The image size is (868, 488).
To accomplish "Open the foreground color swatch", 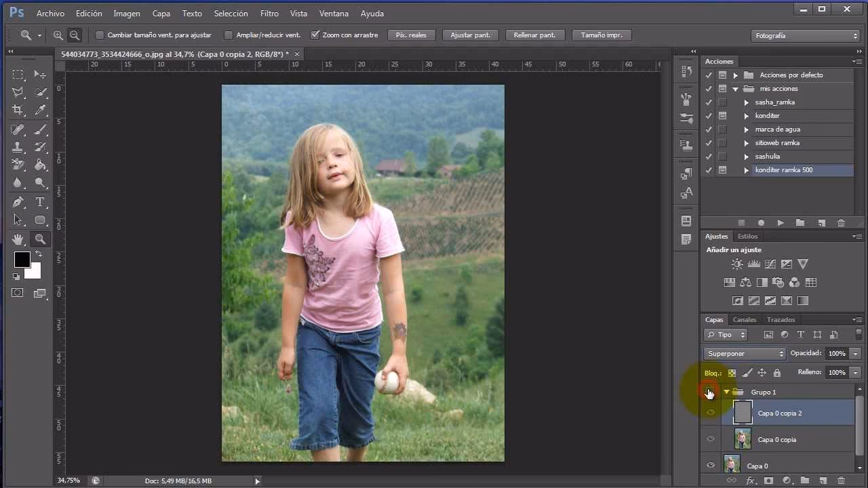I will tap(22, 260).
